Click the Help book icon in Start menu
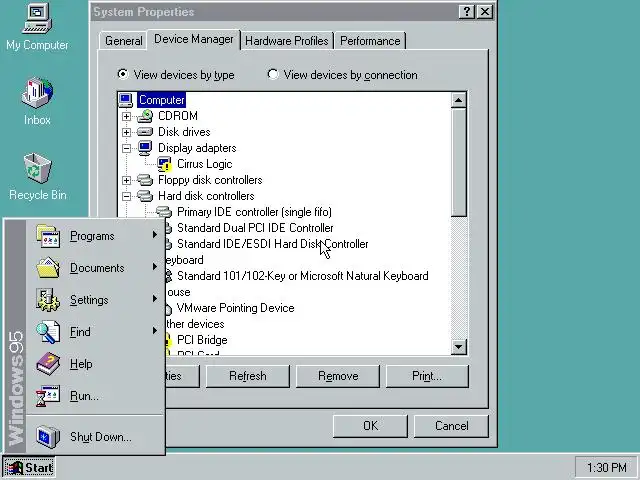 point(48,364)
